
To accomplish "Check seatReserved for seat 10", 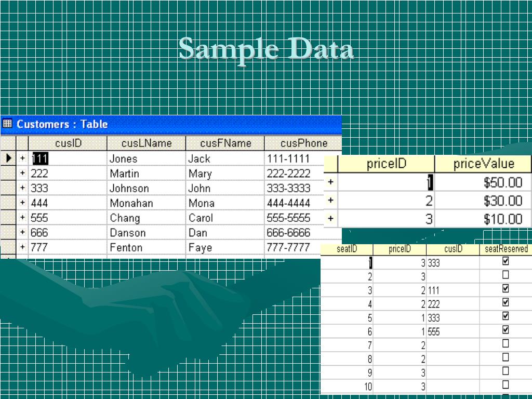I will pyautogui.click(x=506, y=384).
